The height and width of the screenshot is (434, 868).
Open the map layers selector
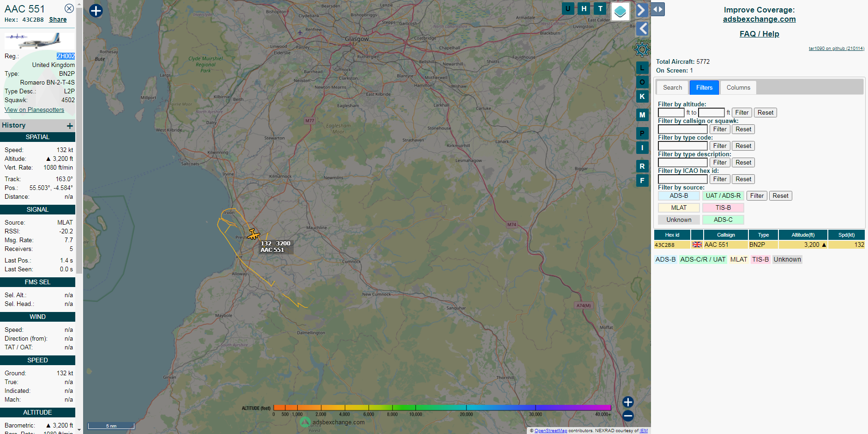pos(621,11)
